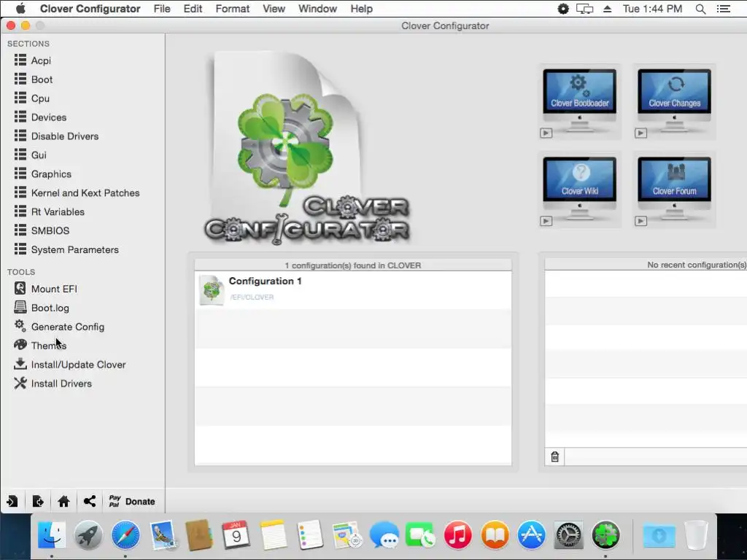Viewport: 747px width, 560px height.
Task: Open the Window menu
Action: point(317,9)
